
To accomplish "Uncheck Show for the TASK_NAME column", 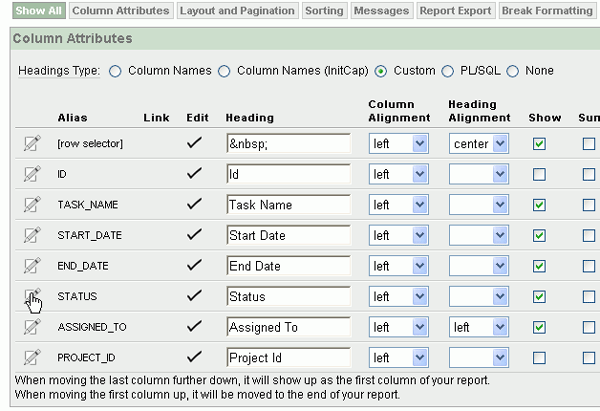I will pos(539,205).
